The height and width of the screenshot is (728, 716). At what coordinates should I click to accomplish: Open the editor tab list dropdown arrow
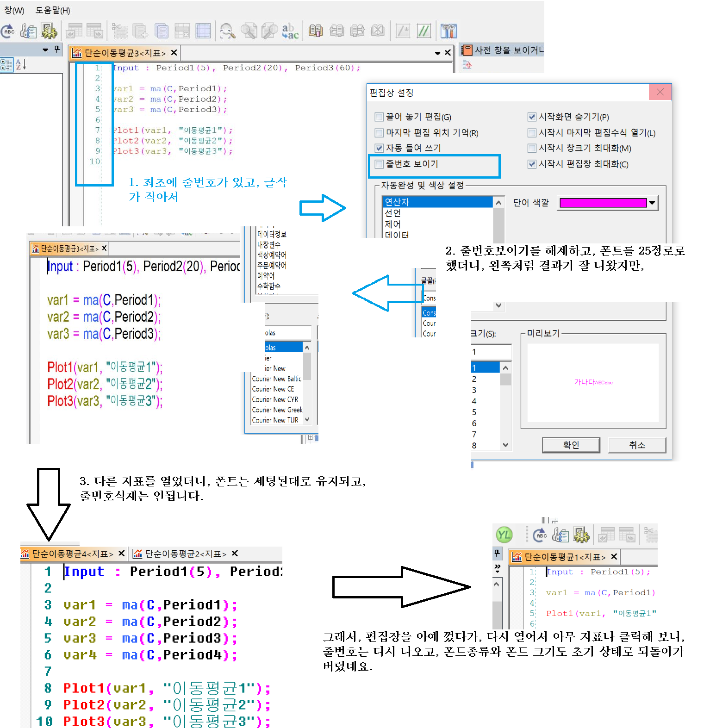pyautogui.click(x=437, y=53)
